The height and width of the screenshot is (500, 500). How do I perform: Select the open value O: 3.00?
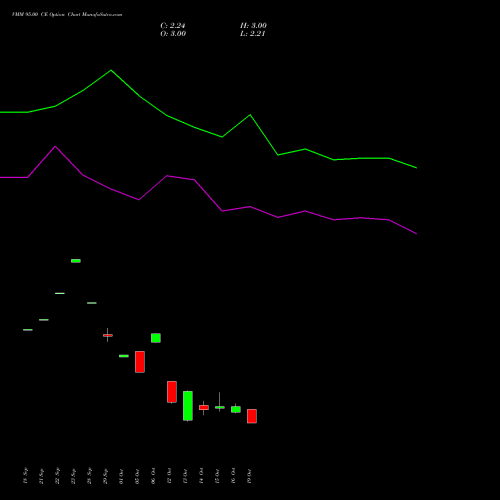click(173, 34)
